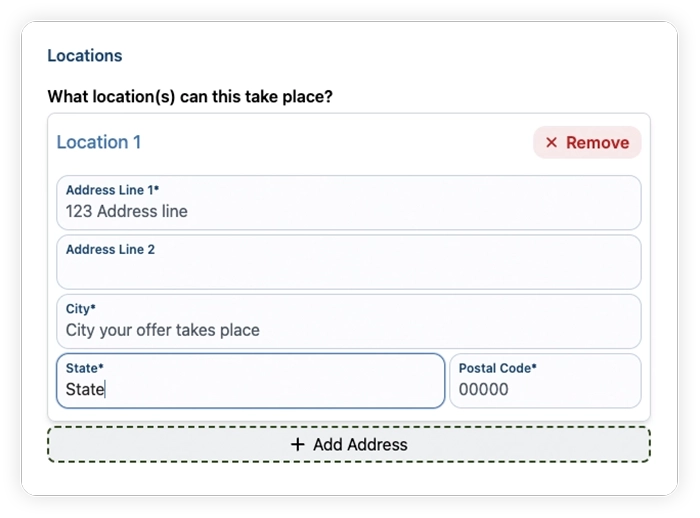
Task: Click the question text about location(s)
Action: coord(190,97)
